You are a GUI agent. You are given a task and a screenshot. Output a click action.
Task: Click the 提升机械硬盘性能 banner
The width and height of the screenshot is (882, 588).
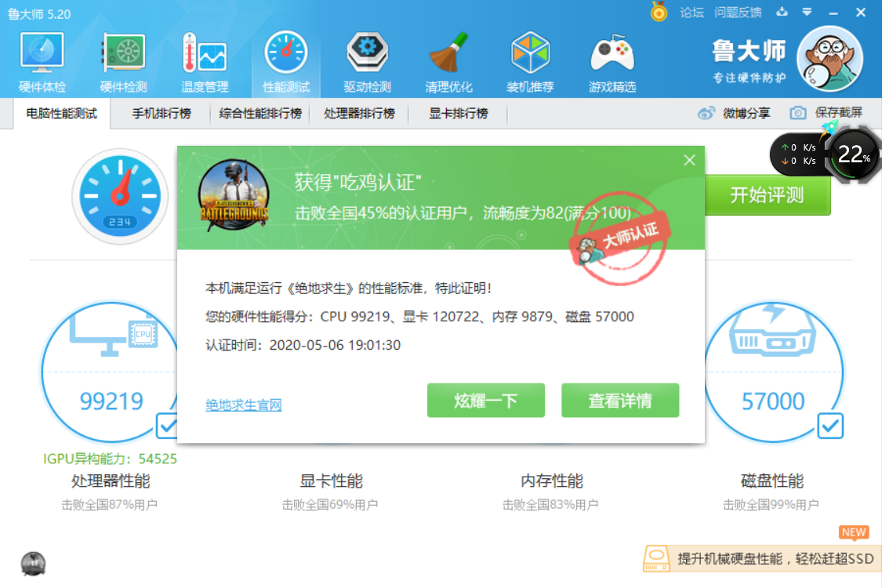tap(762, 559)
